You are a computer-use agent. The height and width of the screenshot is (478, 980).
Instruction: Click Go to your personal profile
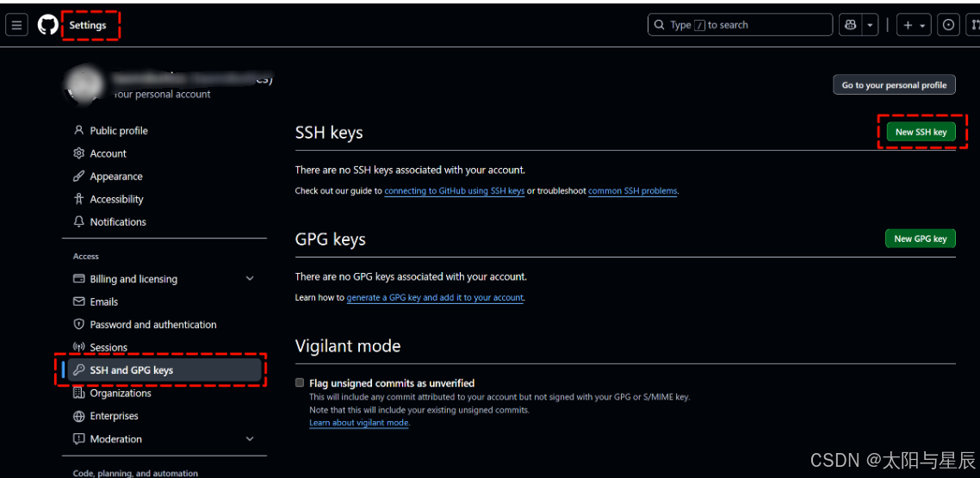(x=894, y=85)
